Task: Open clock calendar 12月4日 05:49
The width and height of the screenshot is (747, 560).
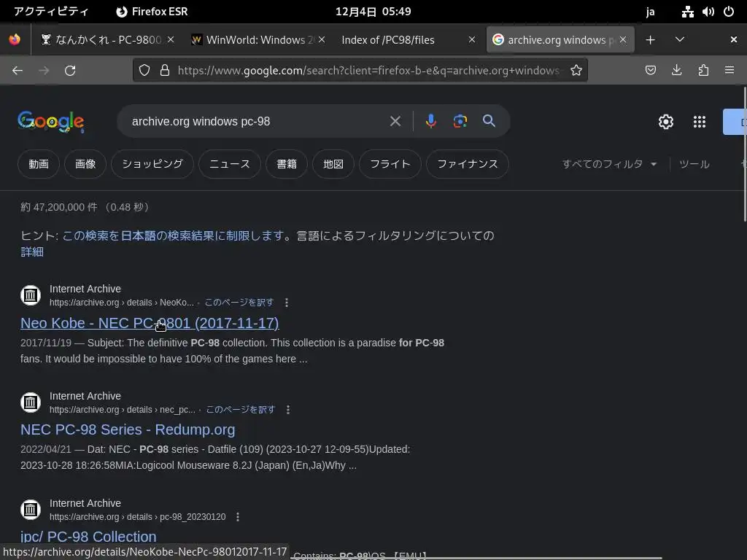Action: (373, 12)
